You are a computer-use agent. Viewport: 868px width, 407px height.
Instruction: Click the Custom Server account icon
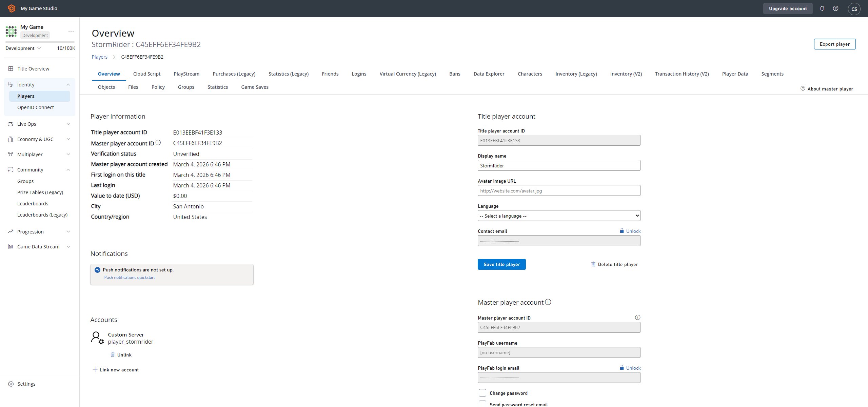(x=97, y=338)
